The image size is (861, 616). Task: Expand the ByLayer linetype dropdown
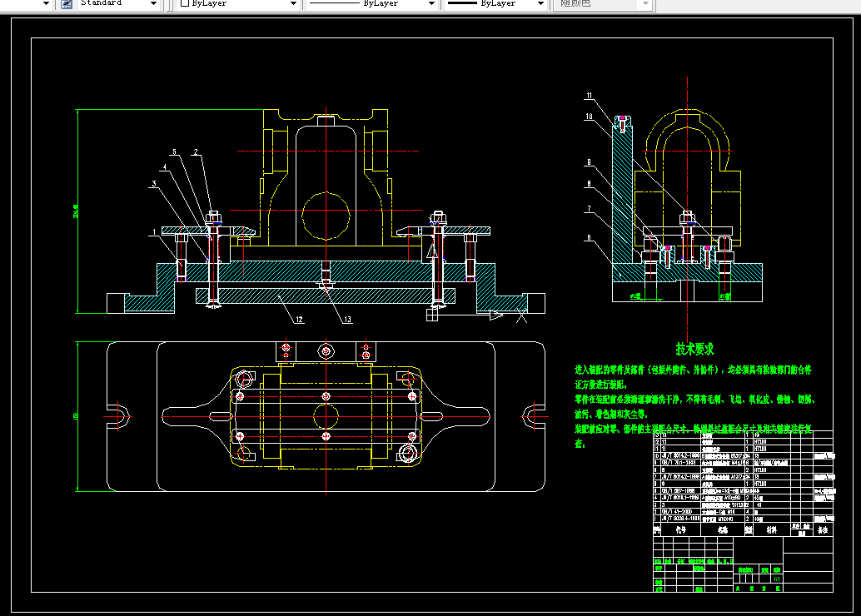click(x=430, y=4)
